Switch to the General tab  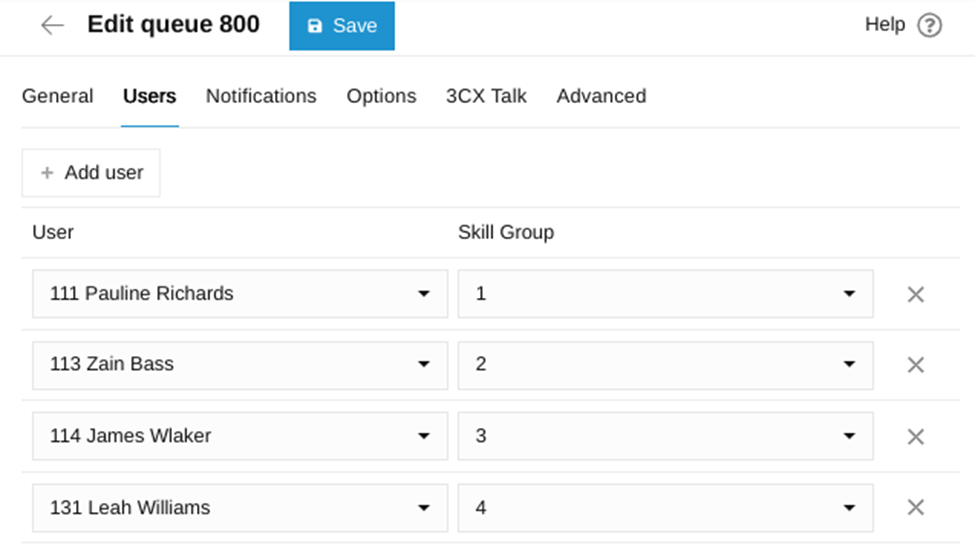[x=57, y=96]
